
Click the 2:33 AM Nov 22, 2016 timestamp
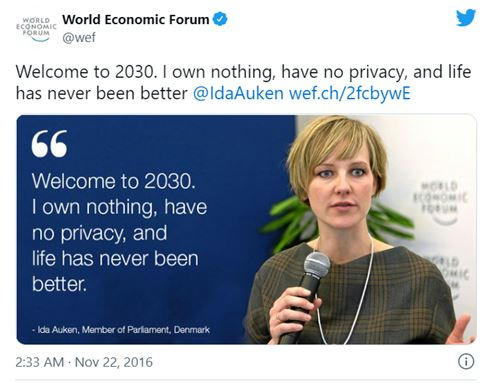[x=84, y=362]
